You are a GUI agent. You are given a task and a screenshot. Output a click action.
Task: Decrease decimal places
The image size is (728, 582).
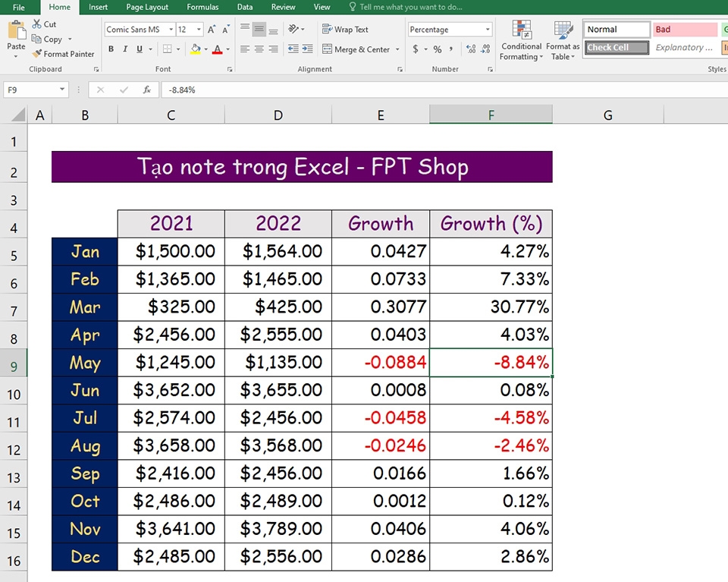[485, 49]
